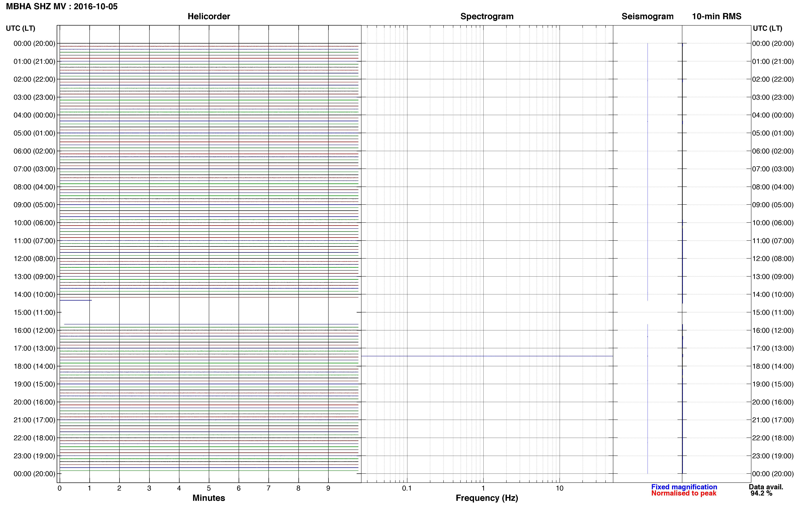The width and height of the screenshot is (812, 508).
Task: Click the blue 'Fixed magnification' legend text
Action: [x=684, y=487]
